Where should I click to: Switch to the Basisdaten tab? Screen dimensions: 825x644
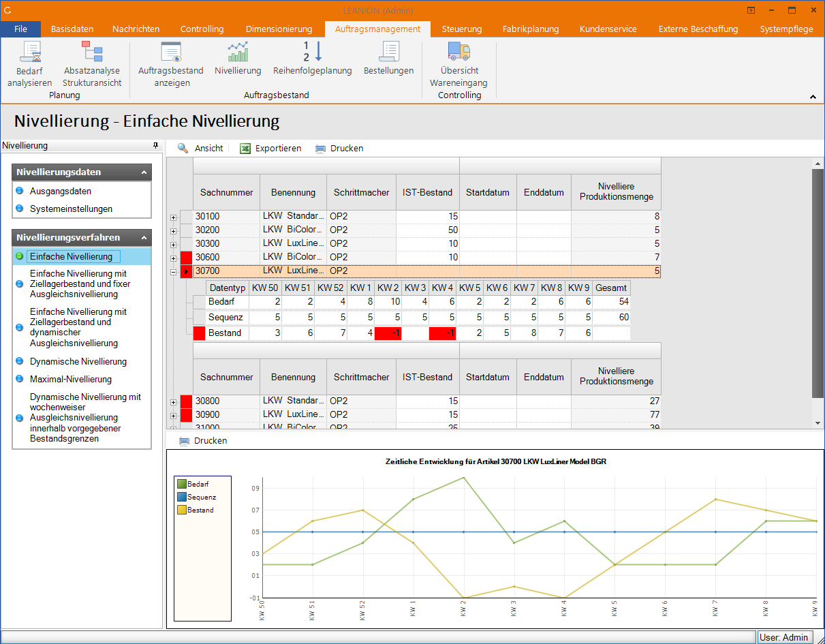(72, 29)
